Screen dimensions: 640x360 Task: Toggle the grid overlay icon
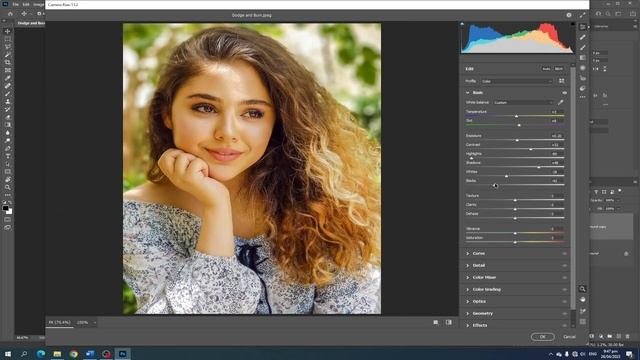[582, 322]
